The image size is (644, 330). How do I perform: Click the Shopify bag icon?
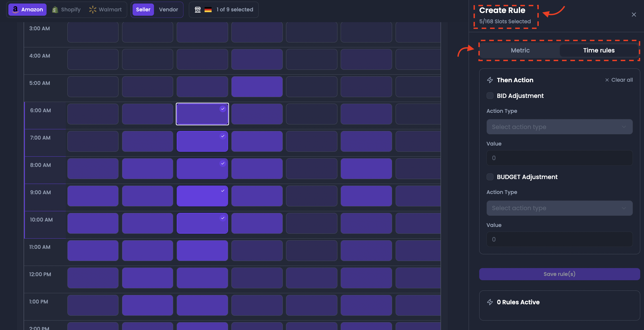click(x=55, y=10)
